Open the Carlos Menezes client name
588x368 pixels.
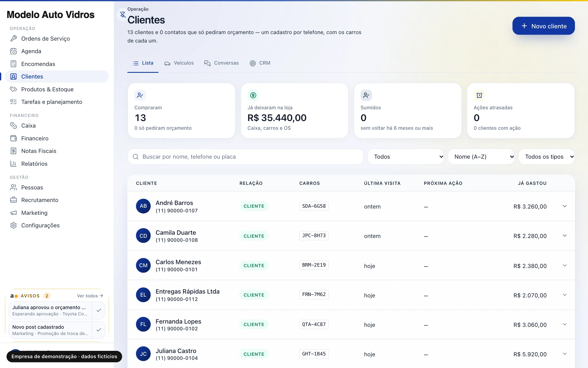(x=178, y=262)
